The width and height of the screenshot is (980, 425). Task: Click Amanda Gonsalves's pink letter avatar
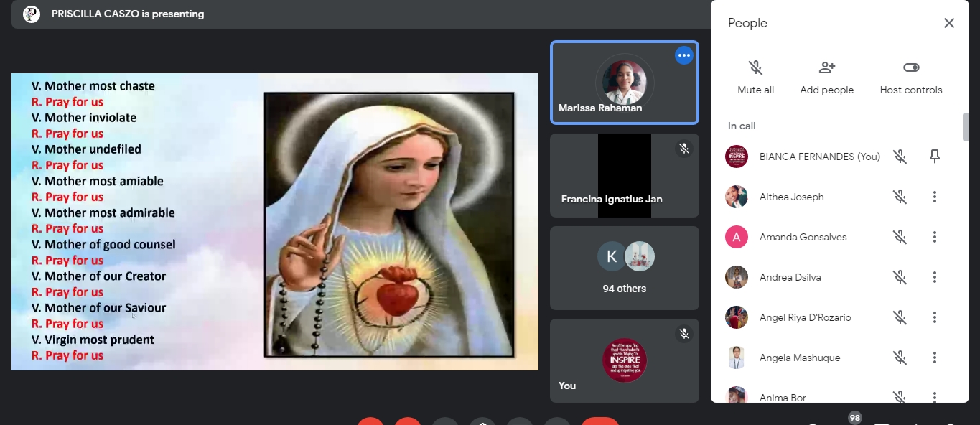pos(737,237)
